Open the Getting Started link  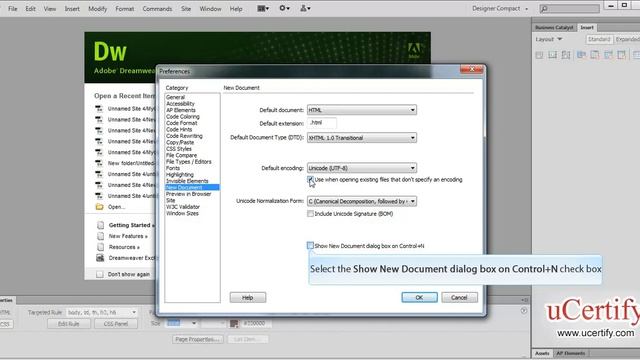(x=131, y=225)
